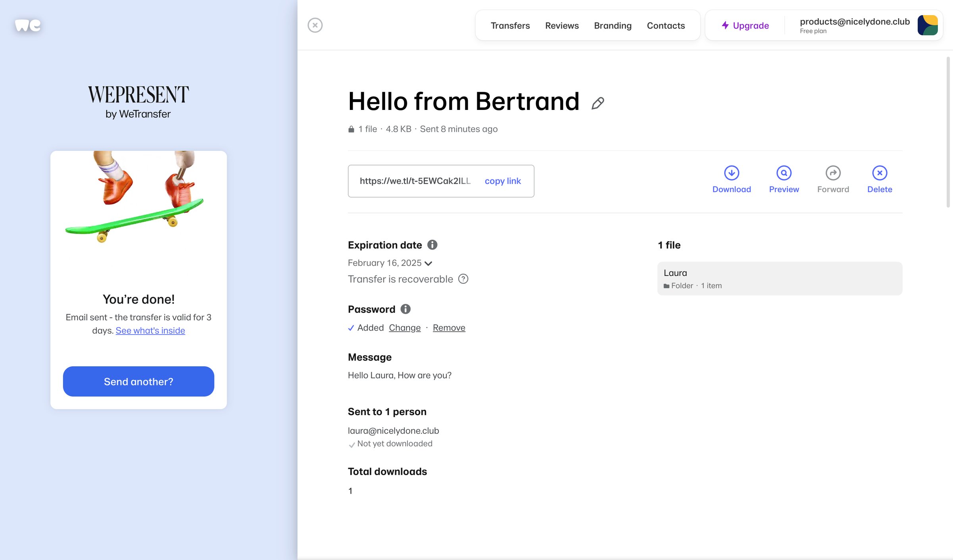Image resolution: width=953 pixels, height=560 pixels.
Task: Click the Transfer is recoverable help icon
Action: tap(463, 279)
